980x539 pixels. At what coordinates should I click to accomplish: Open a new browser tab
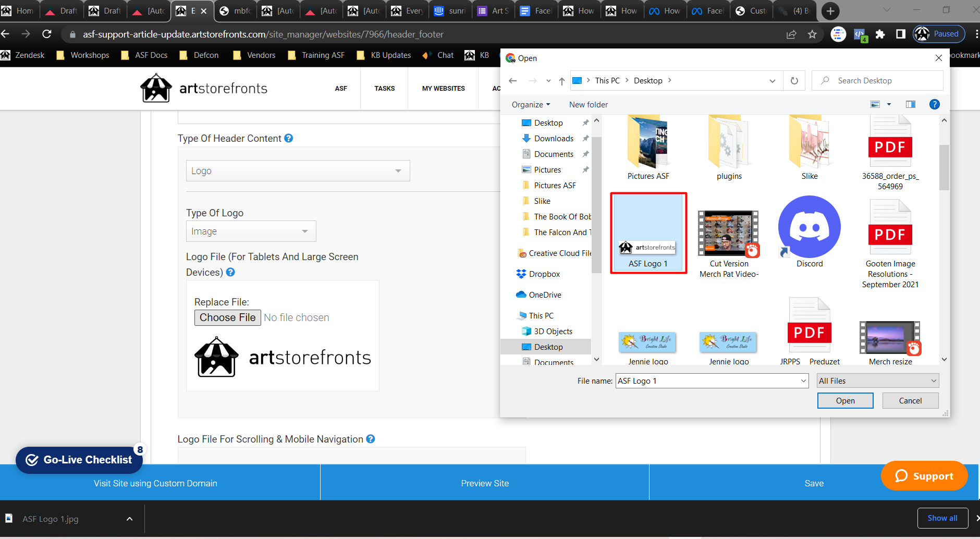tap(830, 10)
